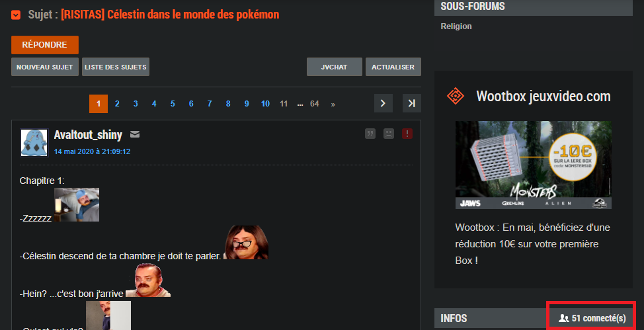Open Avaltout_shiny profile name

point(88,135)
